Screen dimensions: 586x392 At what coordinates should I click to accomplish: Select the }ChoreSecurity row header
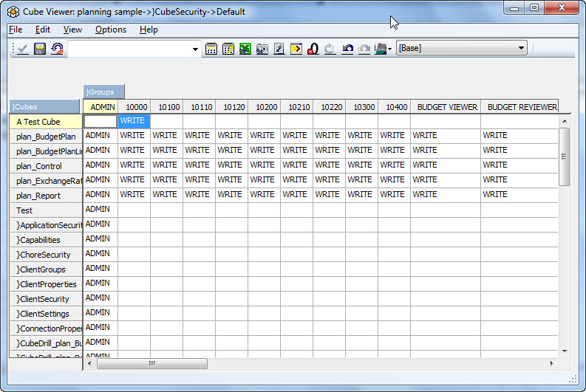[x=46, y=255]
